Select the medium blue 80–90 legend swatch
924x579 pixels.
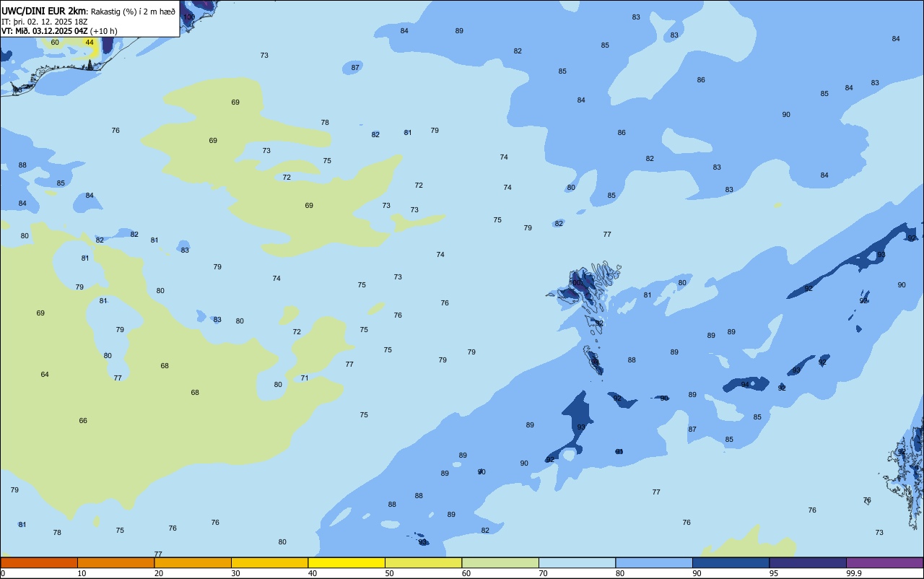pyautogui.click(x=654, y=562)
